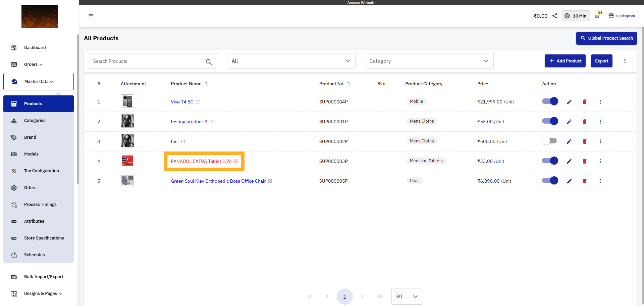644x306 pixels.
Task: Disable the toggle for Vivo T4 5G
Action: (x=550, y=101)
